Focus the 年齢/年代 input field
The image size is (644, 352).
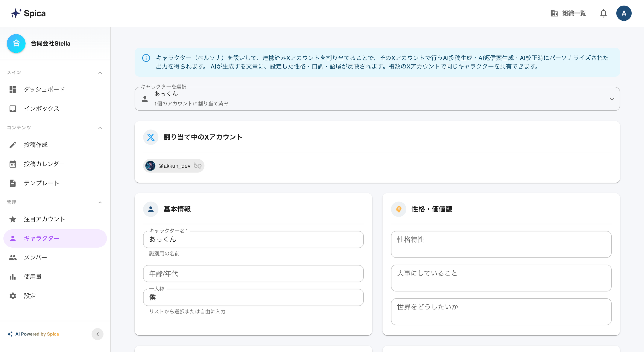tap(253, 273)
